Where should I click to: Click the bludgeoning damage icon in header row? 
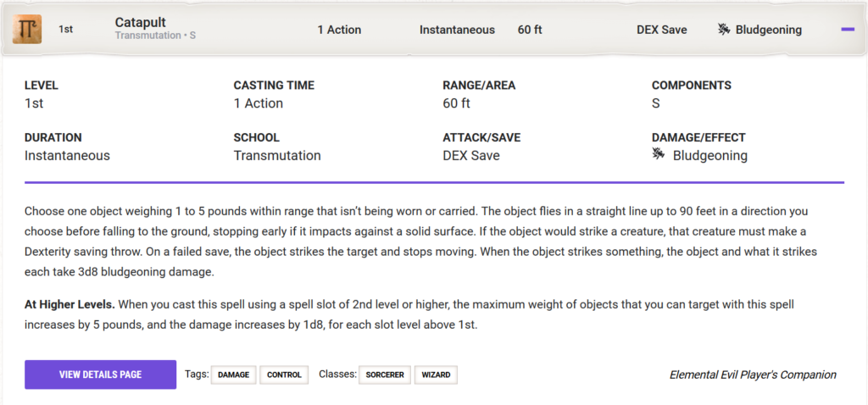pyautogui.click(x=724, y=30)
